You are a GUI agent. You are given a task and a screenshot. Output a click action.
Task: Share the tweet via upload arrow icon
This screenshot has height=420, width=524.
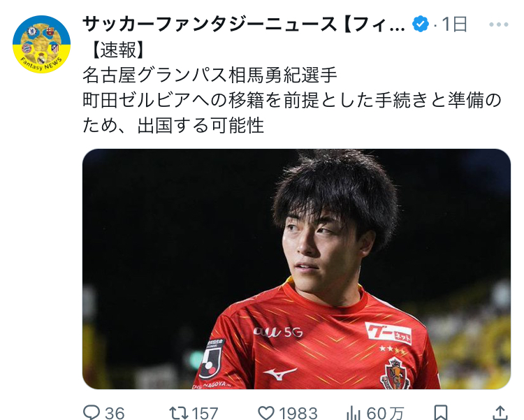[500, 412]
